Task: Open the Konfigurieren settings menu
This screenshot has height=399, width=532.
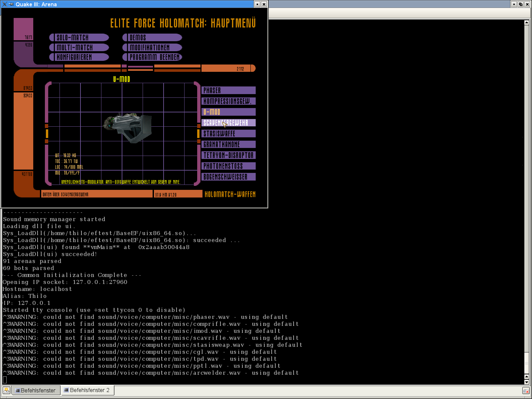Action: point(79,57)
